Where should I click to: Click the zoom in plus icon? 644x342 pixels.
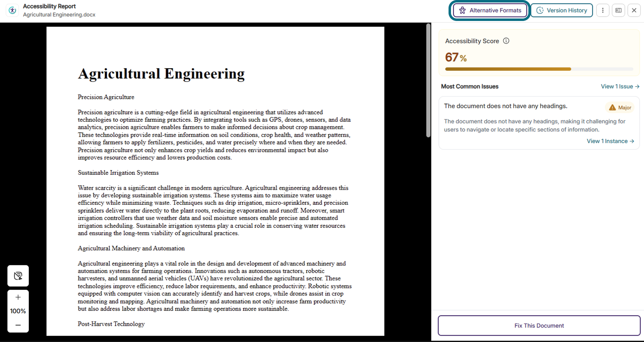click(x=18, y=297)
